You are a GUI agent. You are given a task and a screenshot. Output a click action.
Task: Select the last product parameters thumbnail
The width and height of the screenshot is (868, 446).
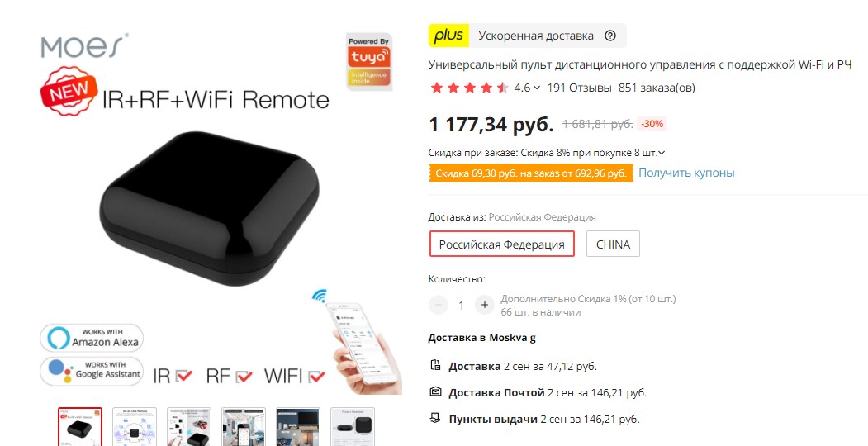353,427
